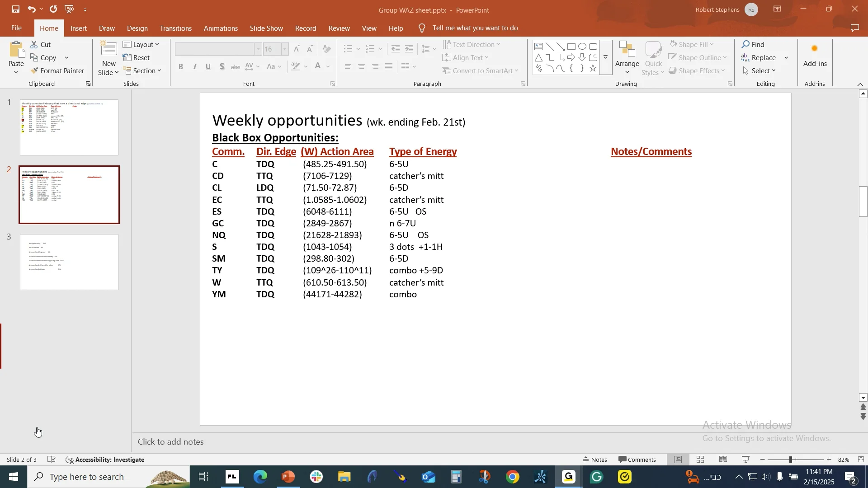Click the Save icon in quick access toolbar
The width and height of the screenshot is (868, 488).
[16, 9]
